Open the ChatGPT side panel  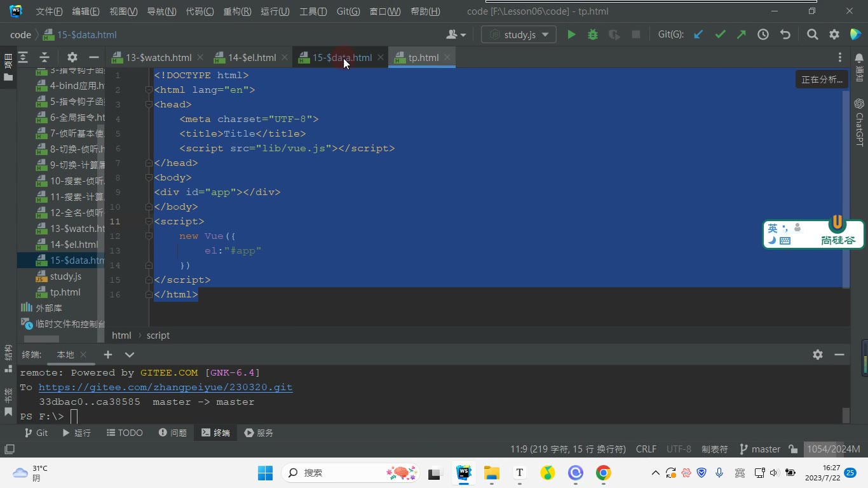coord(859,122)
